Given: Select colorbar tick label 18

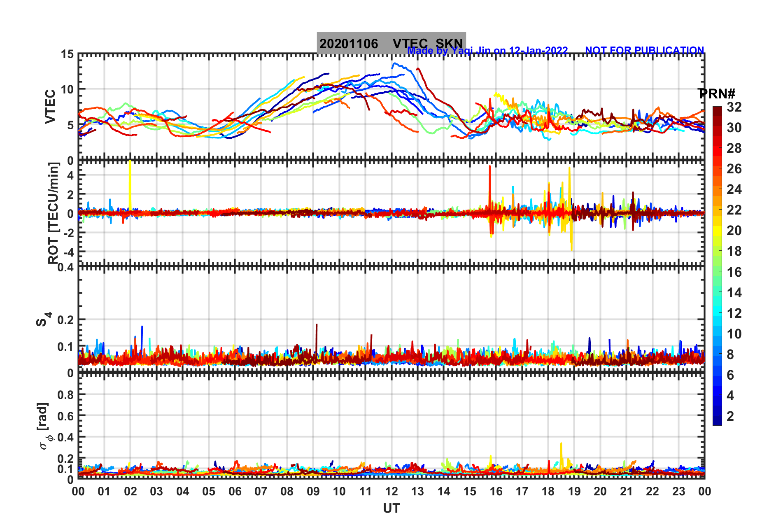Looking at the screenshot, I should tap(734, 251).
